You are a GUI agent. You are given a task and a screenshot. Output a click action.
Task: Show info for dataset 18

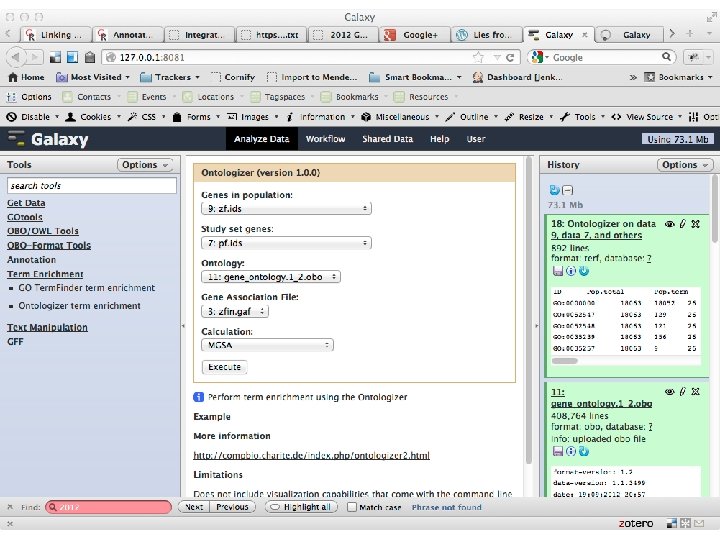[571, 271]
